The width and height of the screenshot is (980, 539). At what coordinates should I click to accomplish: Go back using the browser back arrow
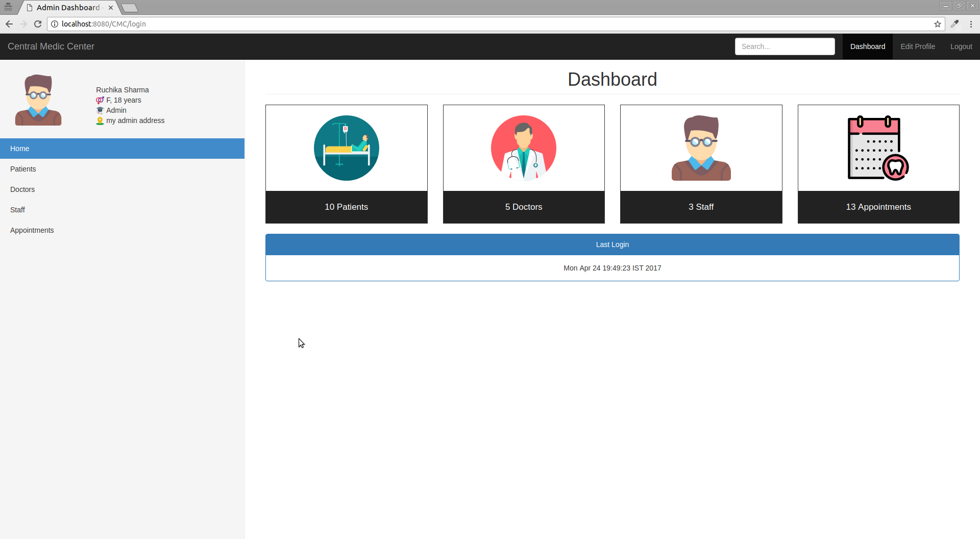9,24
